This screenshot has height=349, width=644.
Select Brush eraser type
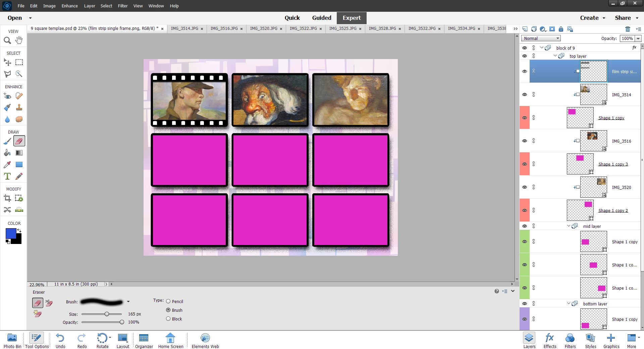168,310
